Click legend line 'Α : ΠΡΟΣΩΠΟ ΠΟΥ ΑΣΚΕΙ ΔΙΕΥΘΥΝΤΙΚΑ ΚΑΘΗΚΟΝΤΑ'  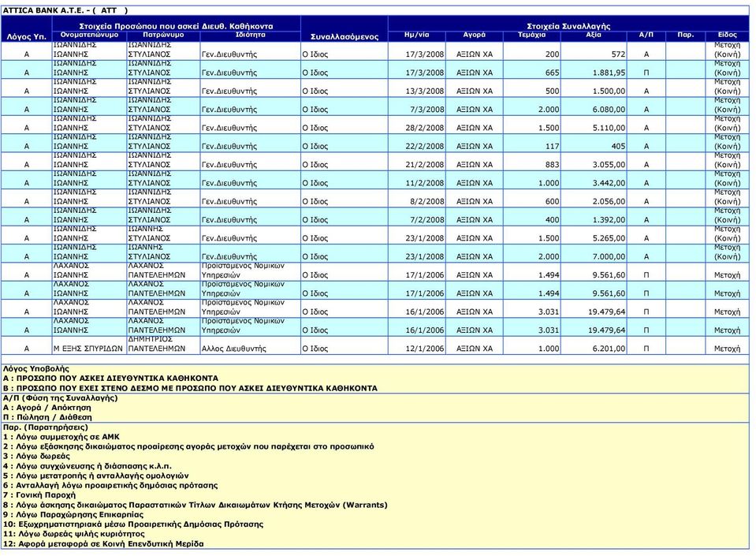coord(110,379)
